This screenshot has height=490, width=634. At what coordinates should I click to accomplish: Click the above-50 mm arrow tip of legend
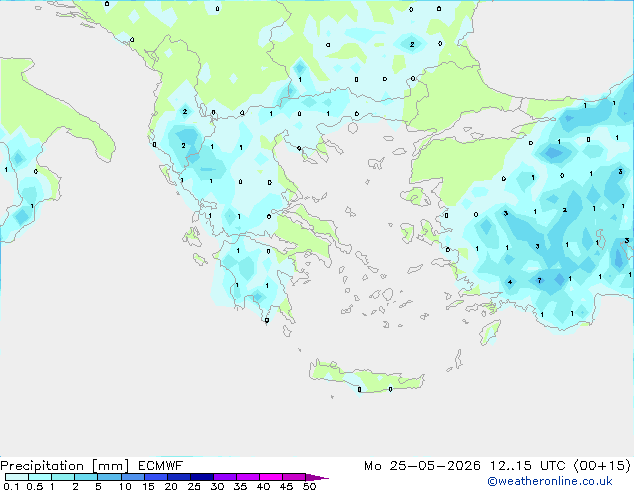coord(317,477)
